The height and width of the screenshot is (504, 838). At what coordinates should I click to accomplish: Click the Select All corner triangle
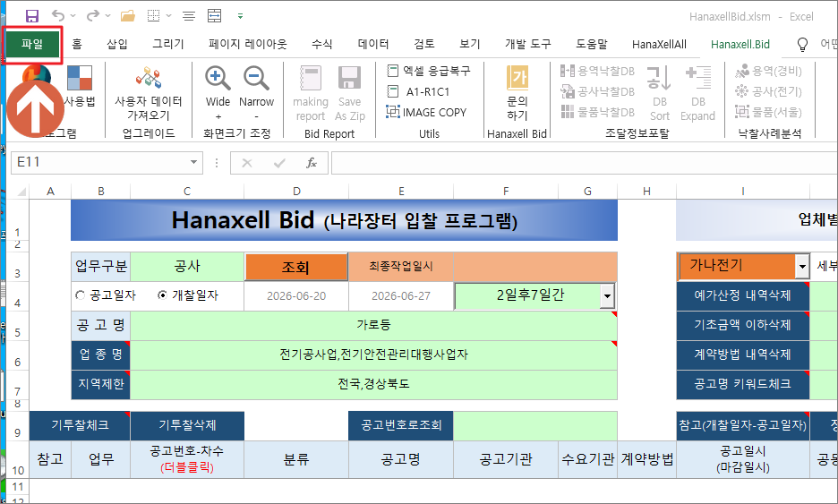coord(21,192)
